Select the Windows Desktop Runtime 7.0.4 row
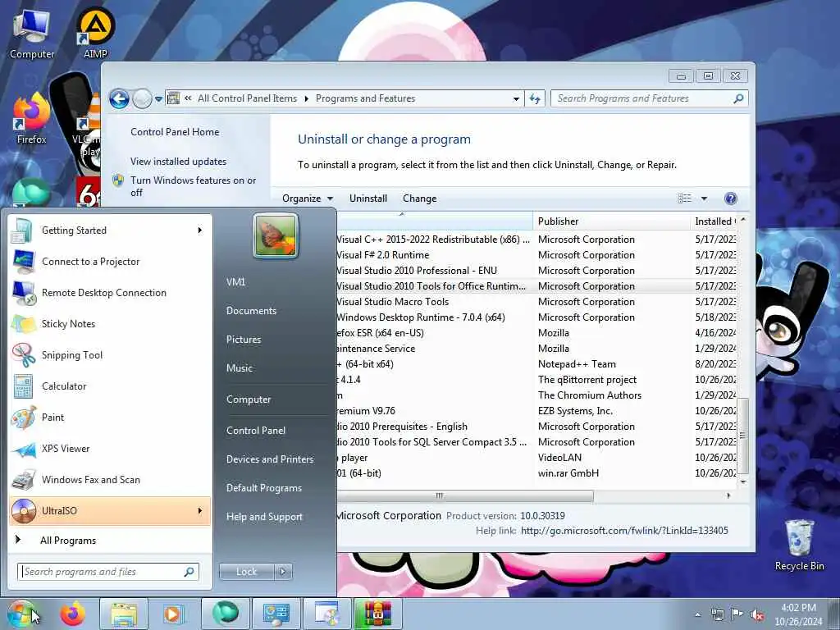Image resolution: width=840 pixels, height=630 pixels. tap(536, 317)
